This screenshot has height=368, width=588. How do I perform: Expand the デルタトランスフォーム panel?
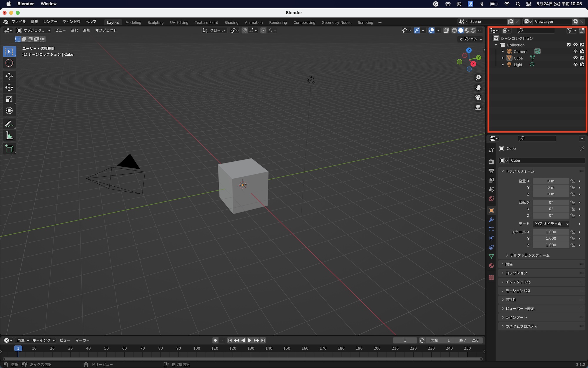[528, 255]
